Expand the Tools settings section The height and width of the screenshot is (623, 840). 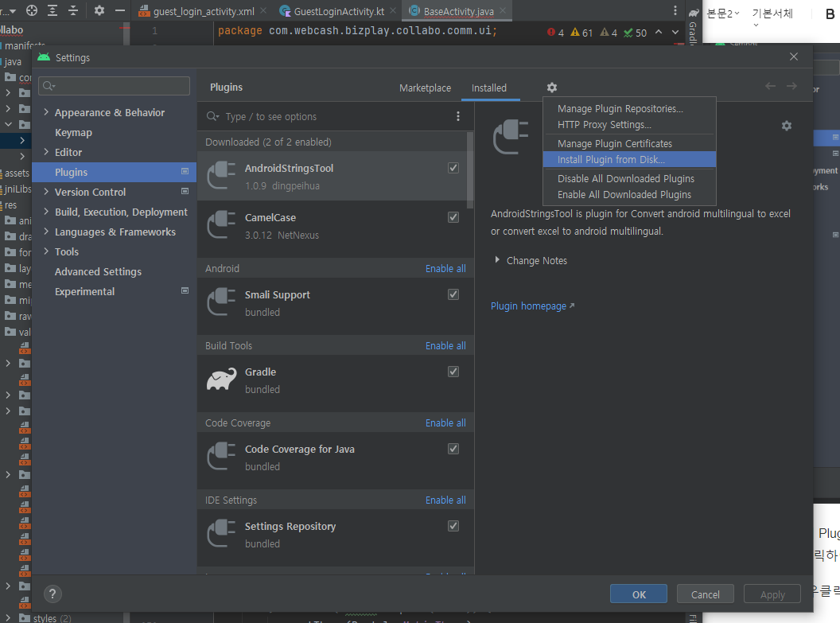tap(46, 251)
